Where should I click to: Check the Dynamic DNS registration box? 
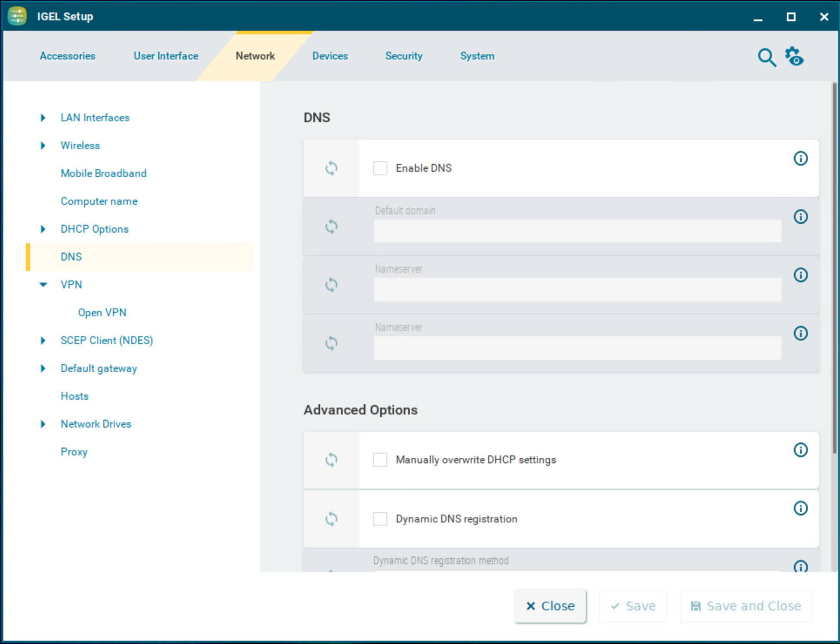(380, 519)
